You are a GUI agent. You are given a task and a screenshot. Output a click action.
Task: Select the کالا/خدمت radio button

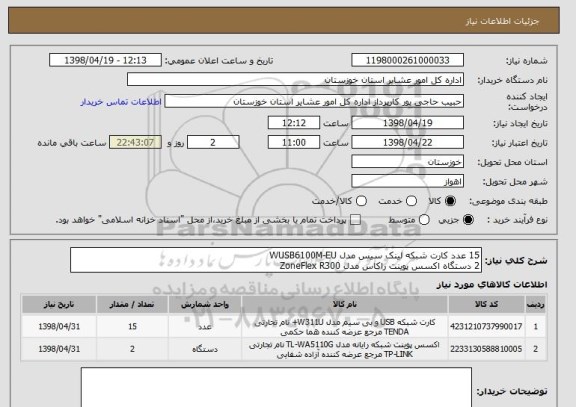pos(361,201)
